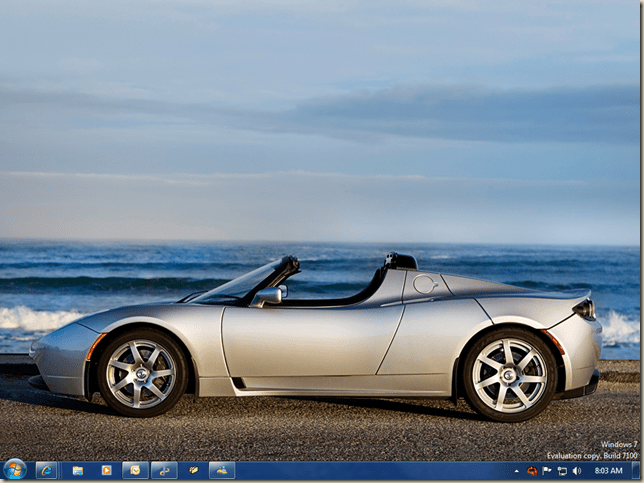
Task: Click the yellow toolbox-shaped taskbar icon
Action: (x=193, y=470)
